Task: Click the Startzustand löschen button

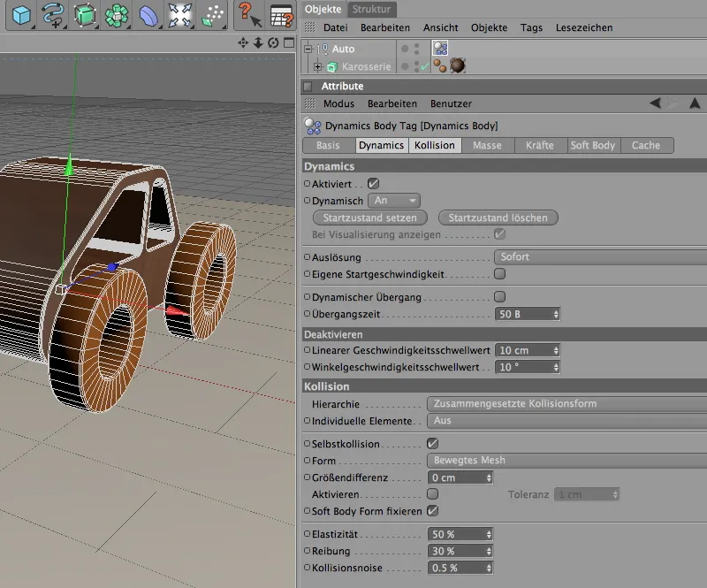Action: point(498,218)
